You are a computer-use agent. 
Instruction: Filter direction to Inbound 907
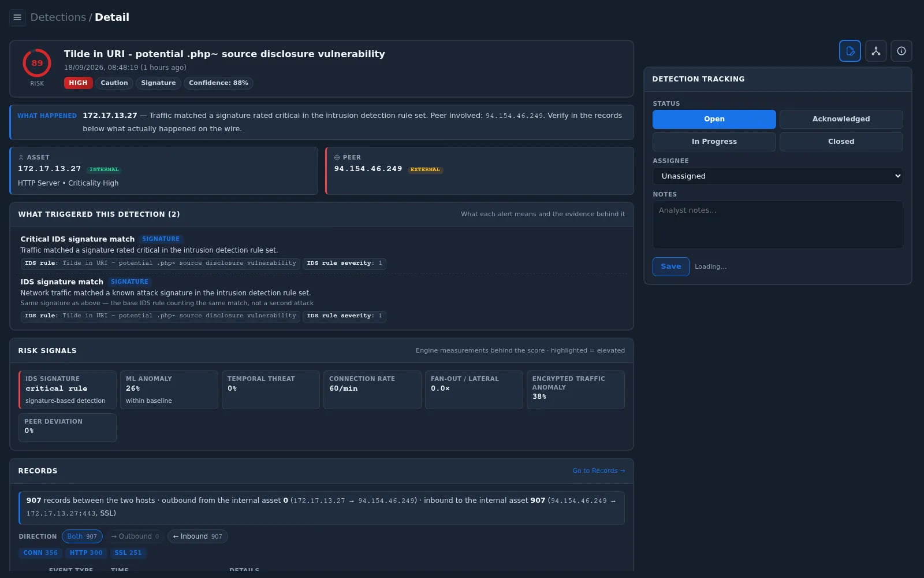(198, 536)
